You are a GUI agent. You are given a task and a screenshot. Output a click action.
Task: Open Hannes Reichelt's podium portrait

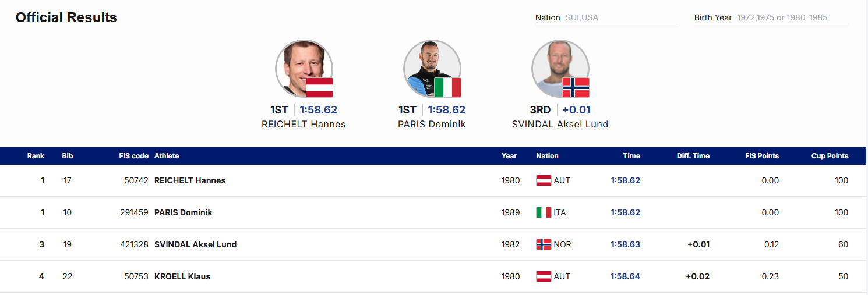[300, 65]
